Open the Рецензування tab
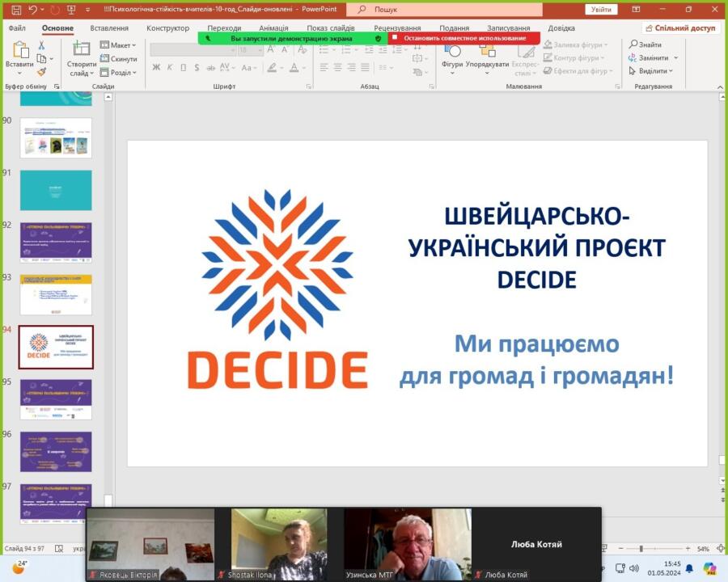Viewport: 728px width, 582px height. pyautogui.click(x=397, y=27)
